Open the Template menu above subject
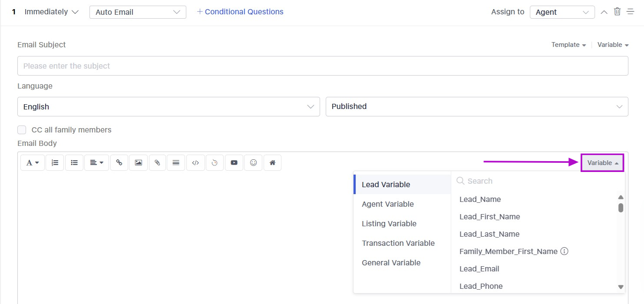 coord(568,45)
